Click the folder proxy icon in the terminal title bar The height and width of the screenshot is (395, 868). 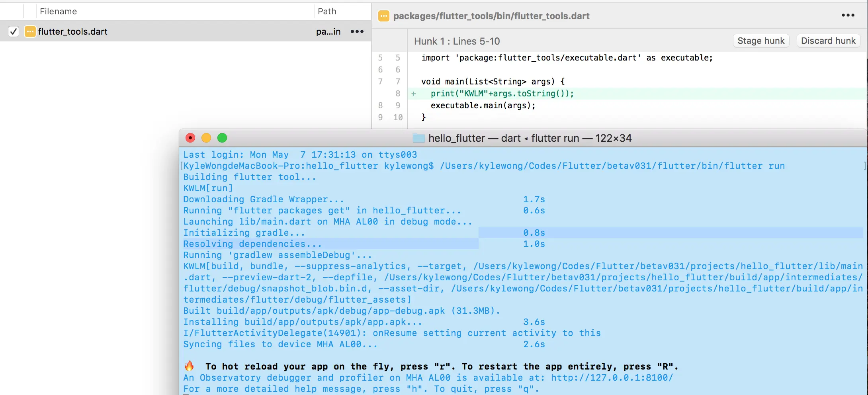pos(418,138)
